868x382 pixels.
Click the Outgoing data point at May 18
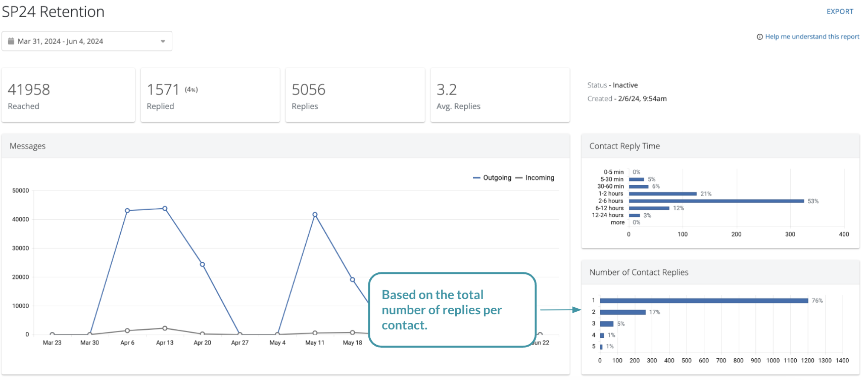353,279
